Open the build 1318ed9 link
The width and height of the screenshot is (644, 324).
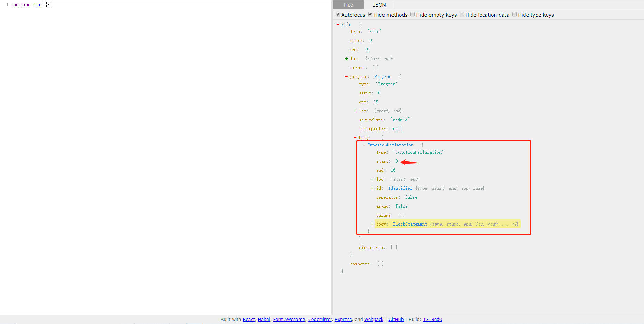pyautogui.click(x=433, y=319)
